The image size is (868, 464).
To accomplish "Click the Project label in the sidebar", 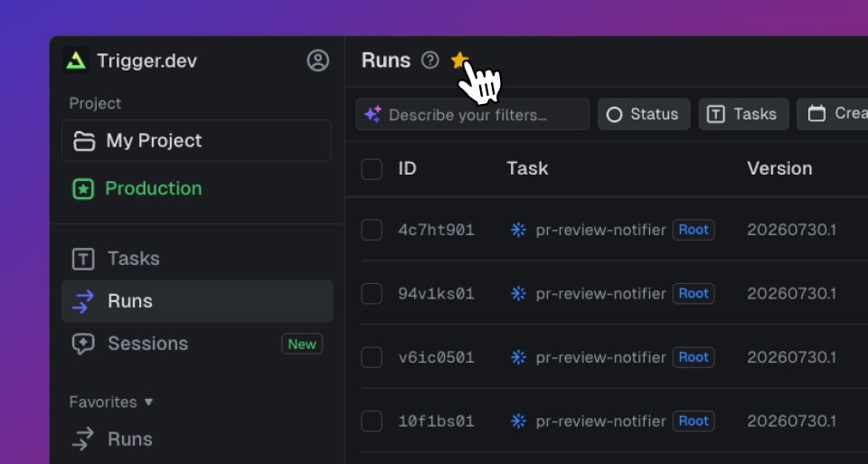I will [95, 103].
